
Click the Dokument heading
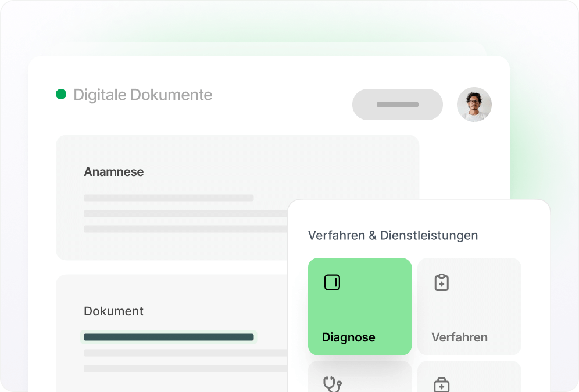(113, 311)
